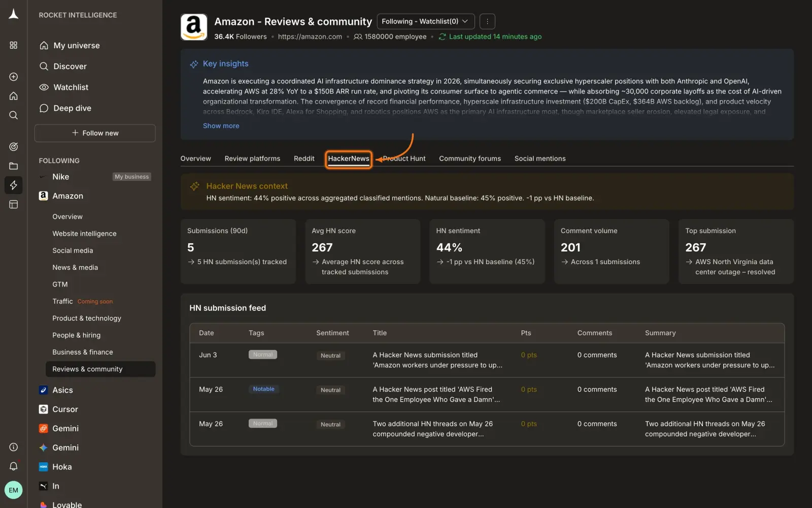Go to My universe in the sidebar

click(x=77, y=45)
